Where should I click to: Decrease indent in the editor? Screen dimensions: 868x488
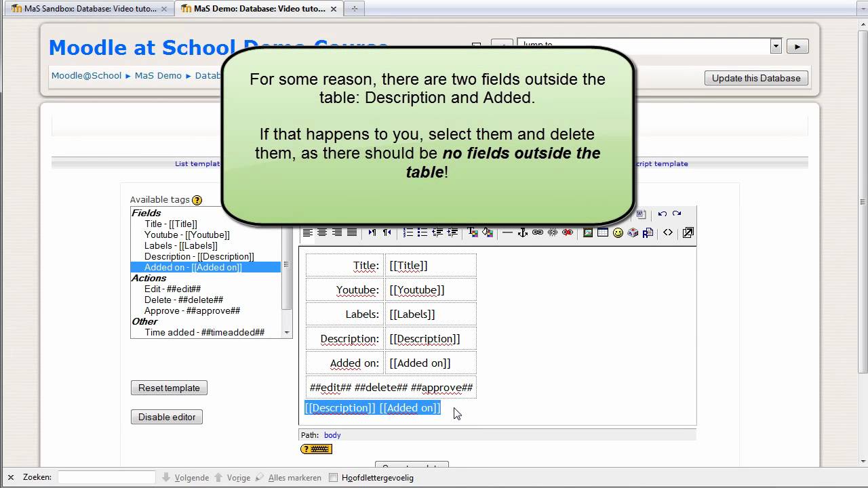pyautogui.click(x=437, y=232)
